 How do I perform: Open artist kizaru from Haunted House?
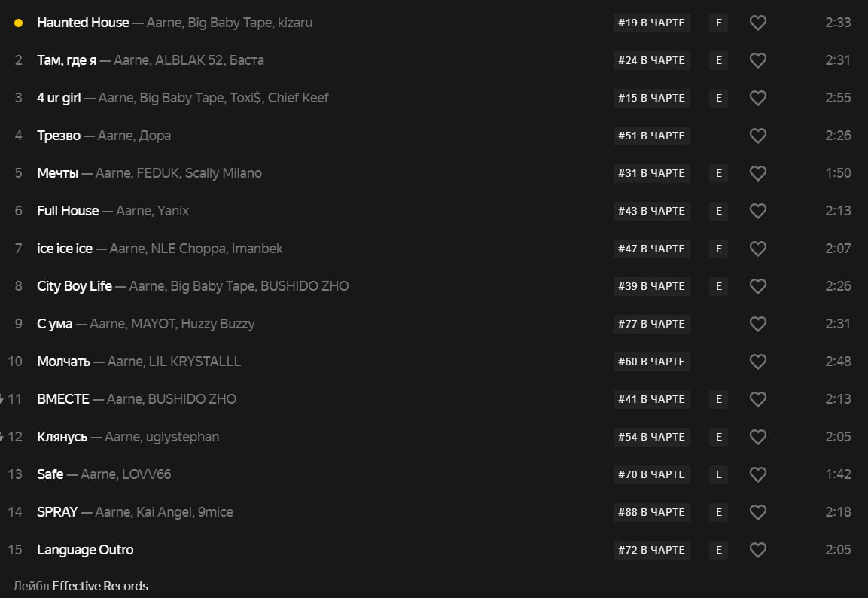[x=295, y=23]
